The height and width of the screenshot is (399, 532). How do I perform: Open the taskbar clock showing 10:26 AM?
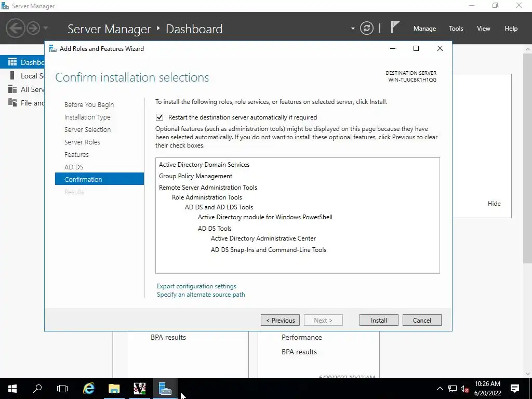487,389
